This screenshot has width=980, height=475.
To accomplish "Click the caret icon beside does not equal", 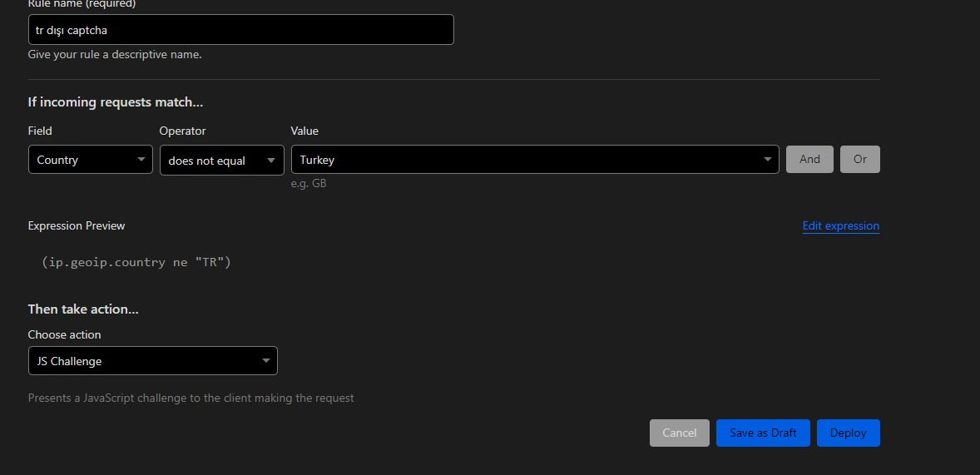I will coord(271,161).
